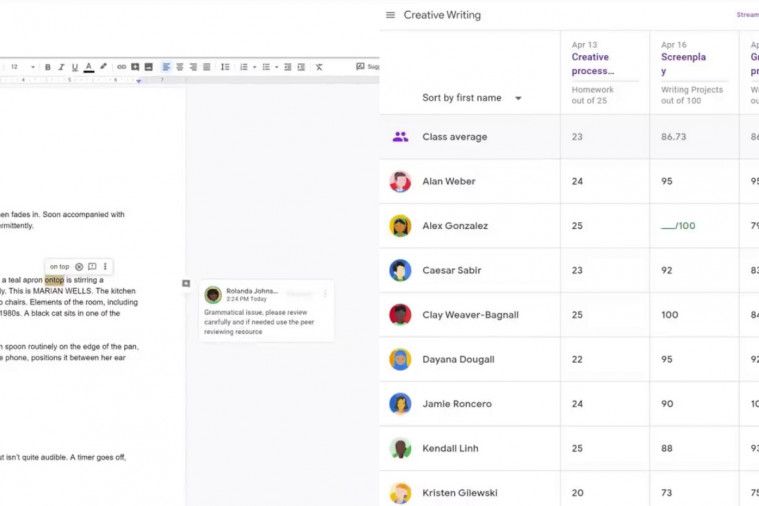759x506 pixels.
Task: Apply bulleted list formatting
Action: coord(266,67)
